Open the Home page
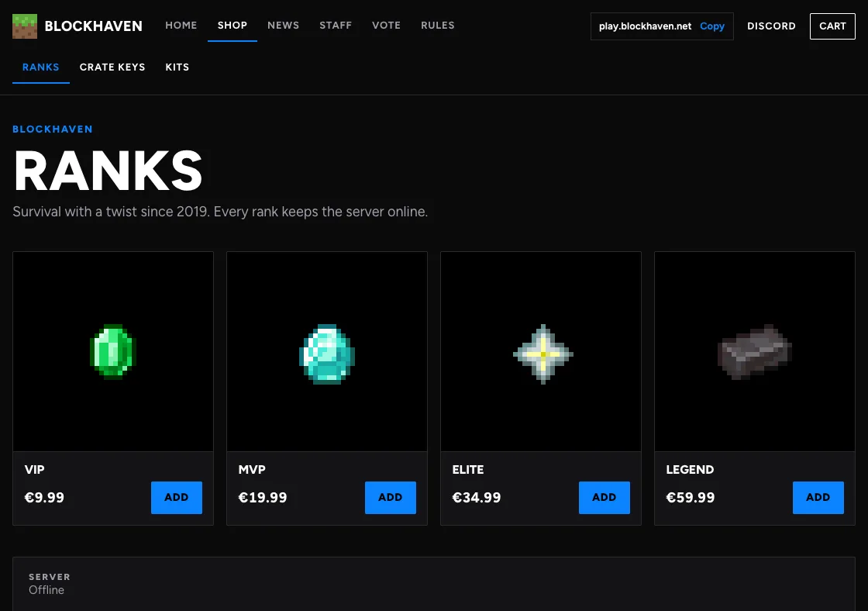 (x=181, y=26)
